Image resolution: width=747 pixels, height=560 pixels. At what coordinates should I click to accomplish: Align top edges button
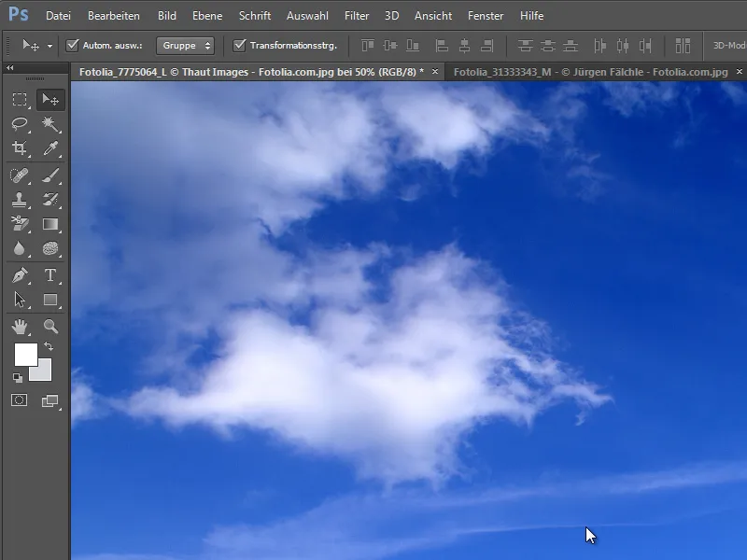(367, 46)
